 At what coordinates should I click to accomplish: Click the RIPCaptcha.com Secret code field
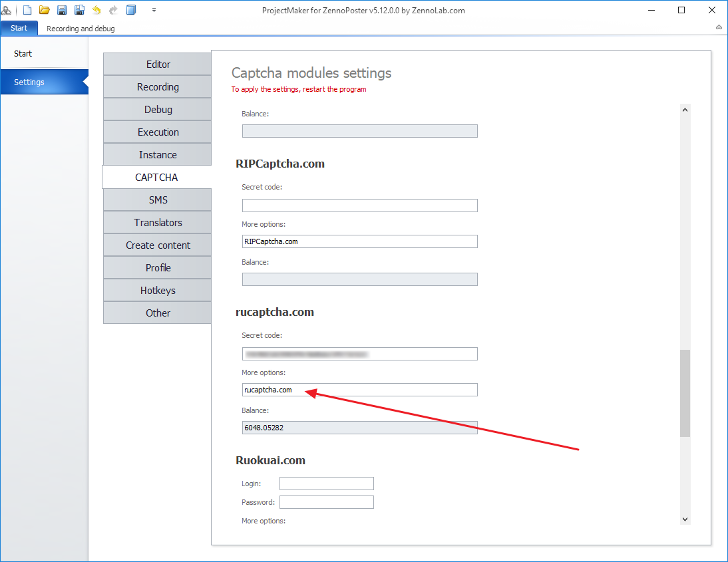point(359,206)
